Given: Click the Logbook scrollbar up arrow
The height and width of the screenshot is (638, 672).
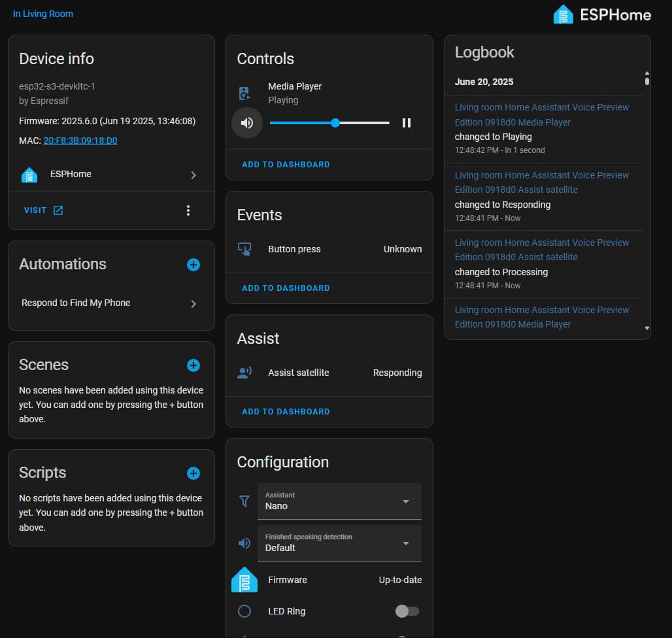Looking at the screenshot, I should tap(647, 73).
